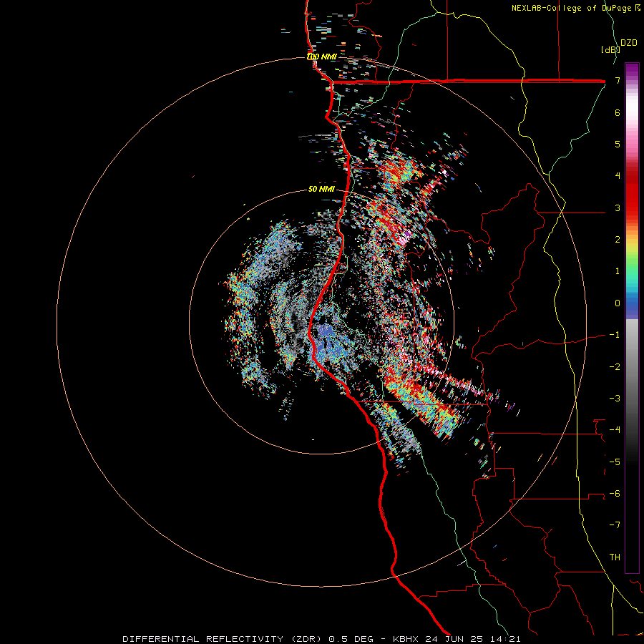Click the -4 value on color scale
Image resolution: width=644 pixels, height=644 pixels.
[x=615, y=430]
